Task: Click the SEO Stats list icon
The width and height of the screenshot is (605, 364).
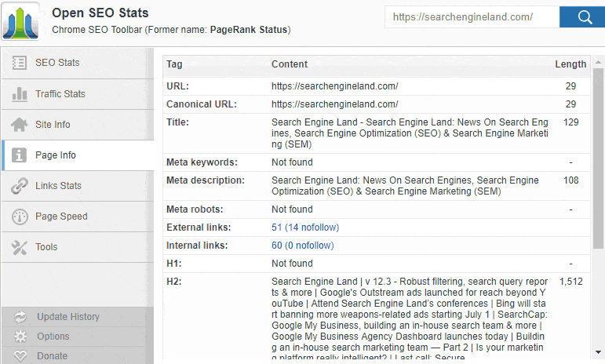Action: pos(20,63)
